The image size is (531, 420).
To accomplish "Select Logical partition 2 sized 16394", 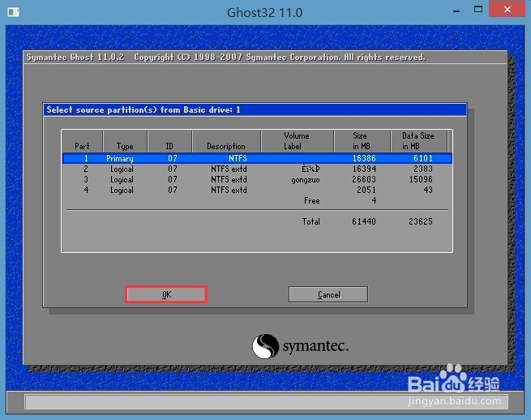I will point(257,169).
